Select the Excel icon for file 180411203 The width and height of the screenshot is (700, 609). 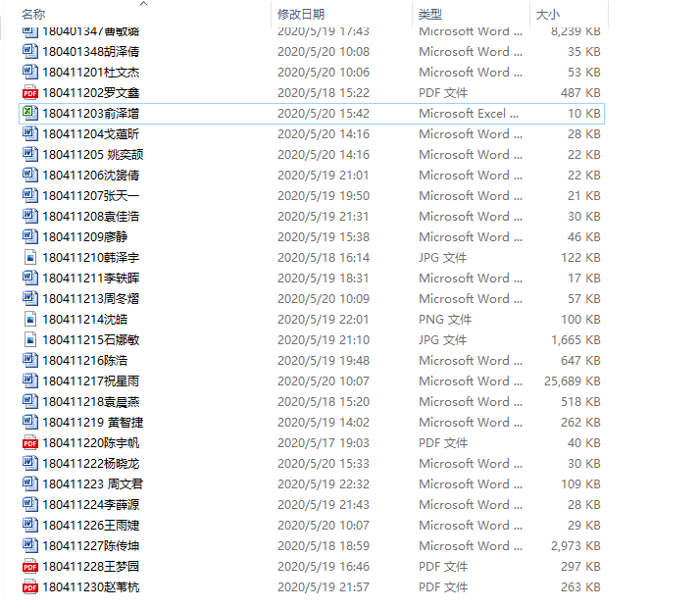tap(29, 114)
